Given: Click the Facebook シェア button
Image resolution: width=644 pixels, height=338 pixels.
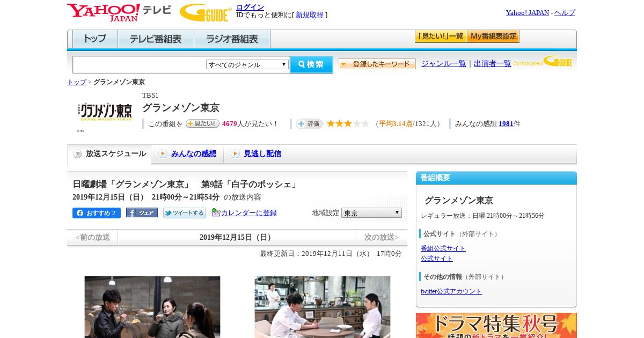Looking at the screenshot, I should [x=142, y=213].
